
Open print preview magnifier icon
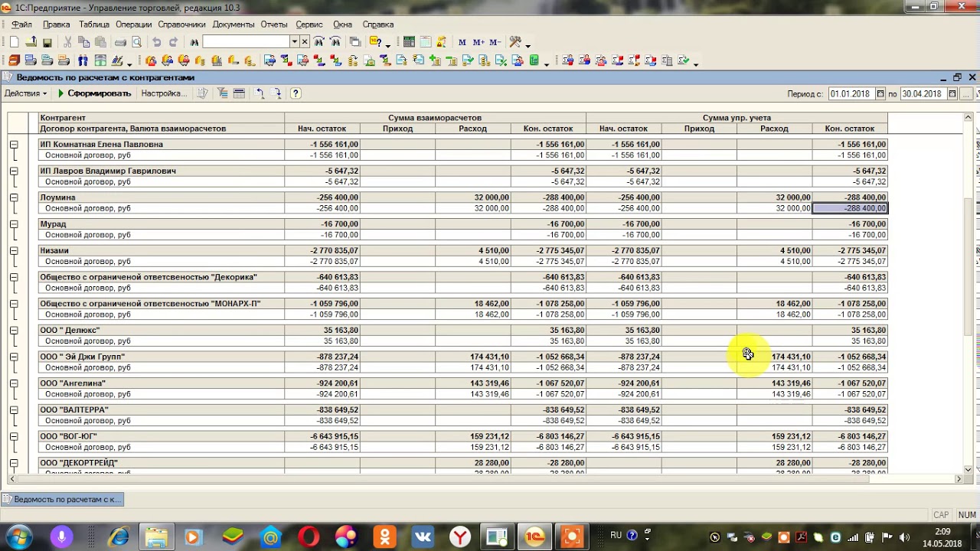pos(136,42)
